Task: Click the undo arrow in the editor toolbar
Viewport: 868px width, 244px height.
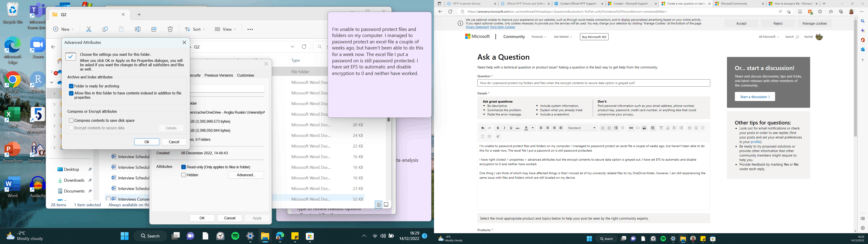Action: tap(483, 128)
